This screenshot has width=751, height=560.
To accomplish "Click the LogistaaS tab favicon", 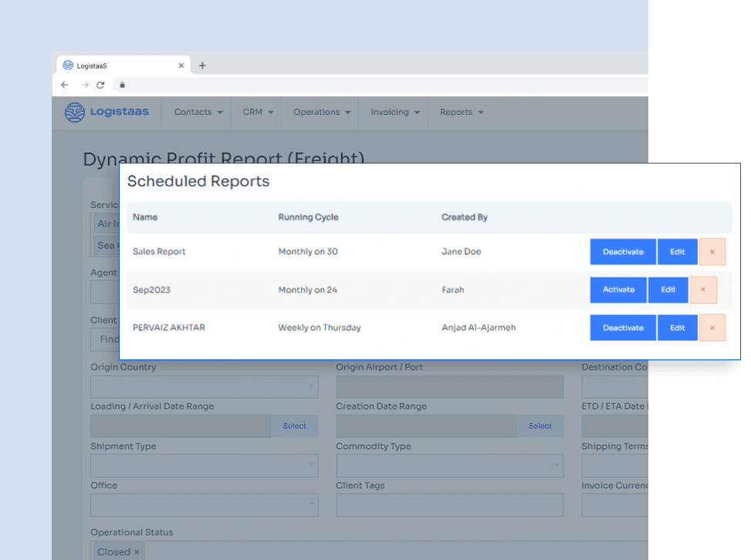I will click(x=68, y=65).
